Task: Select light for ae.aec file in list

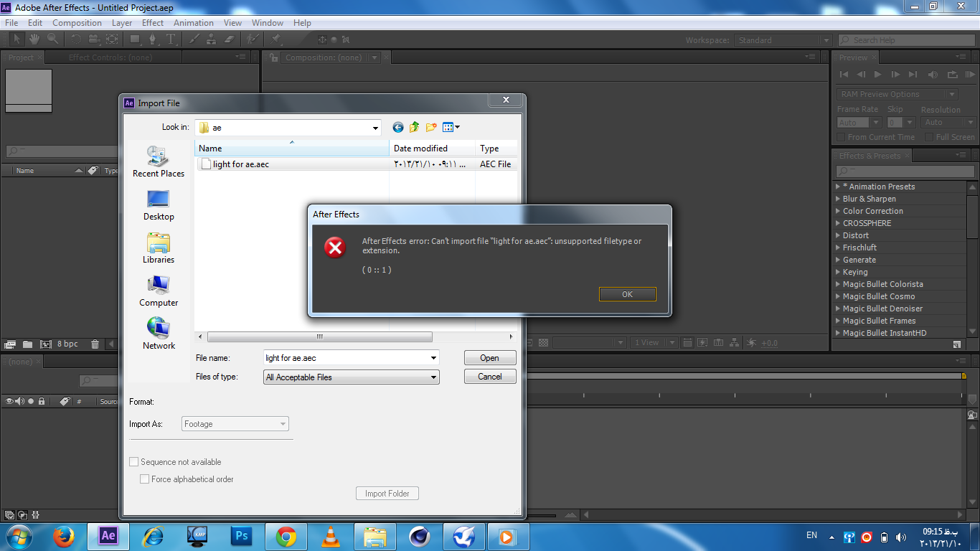Action: (x=240, y=164)
